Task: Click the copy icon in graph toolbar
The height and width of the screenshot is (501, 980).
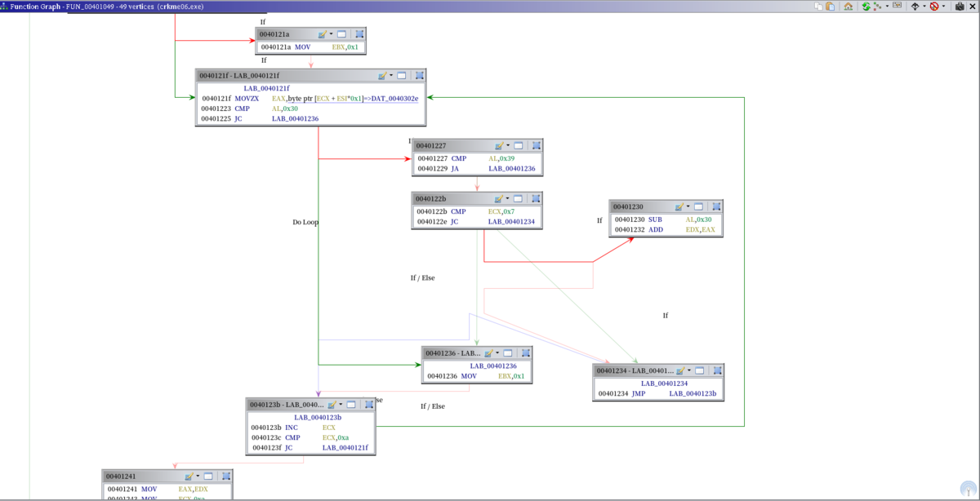Action: point(818,6)
